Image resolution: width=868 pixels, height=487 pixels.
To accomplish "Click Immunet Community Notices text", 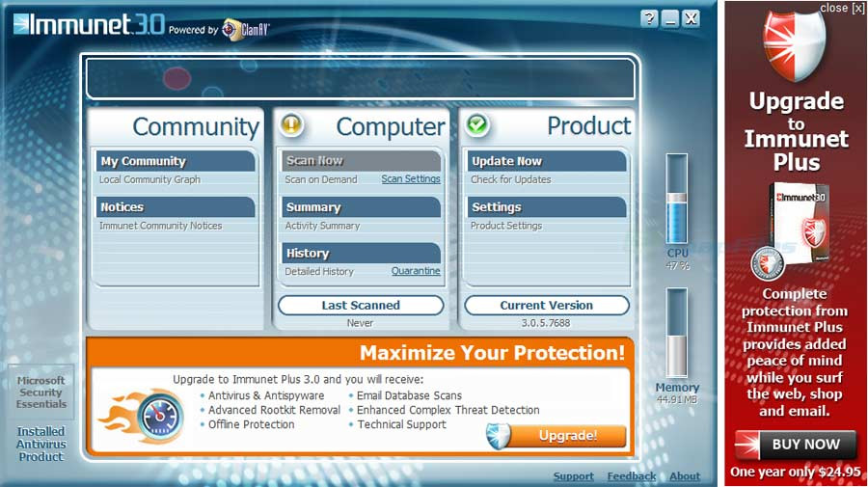I will [x=160, y=226].
